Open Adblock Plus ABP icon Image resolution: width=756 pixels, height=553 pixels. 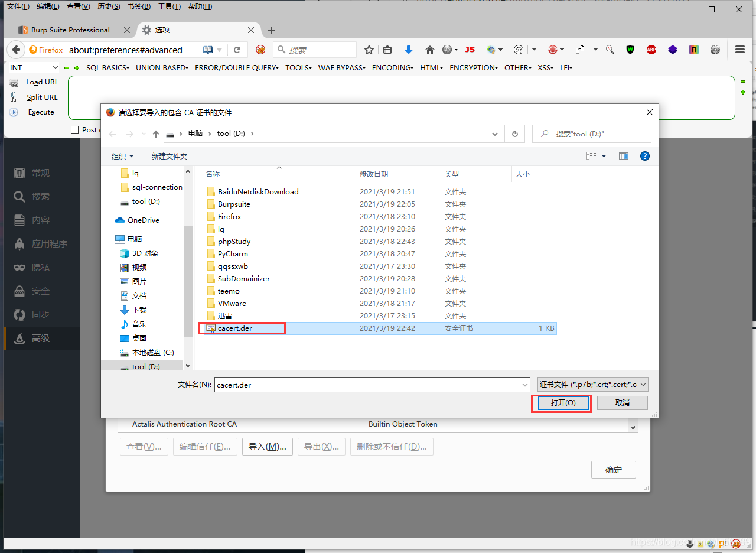(x=651, y=50)
